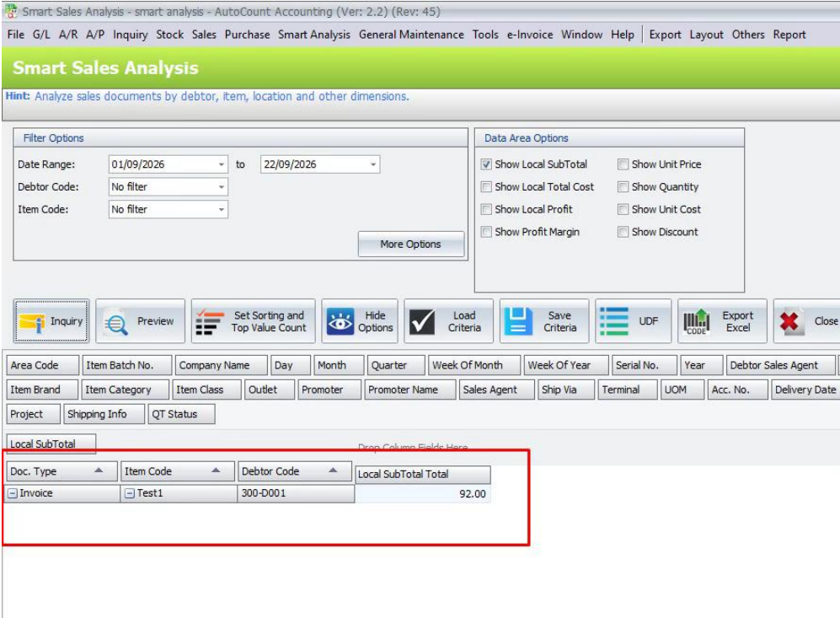Click the More Options button

411,245
